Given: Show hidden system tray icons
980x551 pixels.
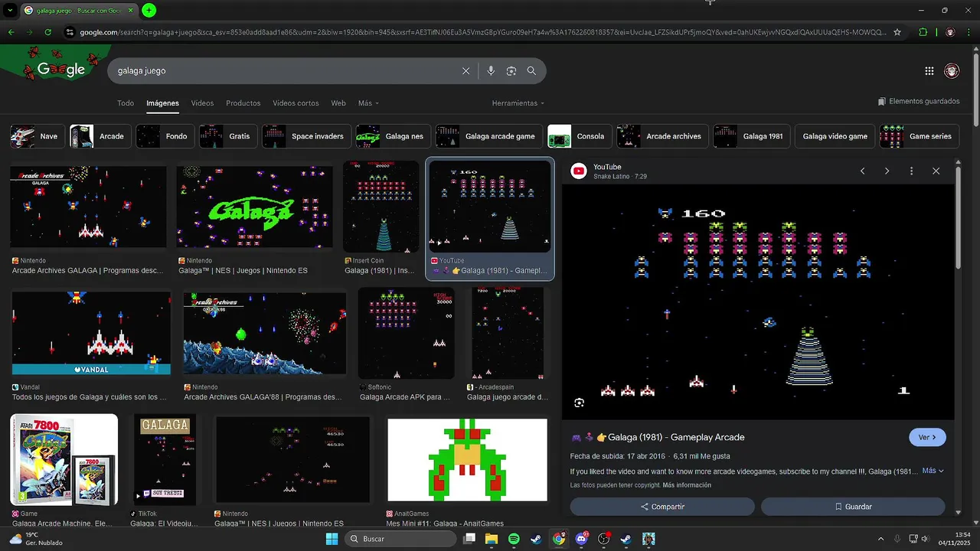Looking at the screenshot, I should coord(880,539).
